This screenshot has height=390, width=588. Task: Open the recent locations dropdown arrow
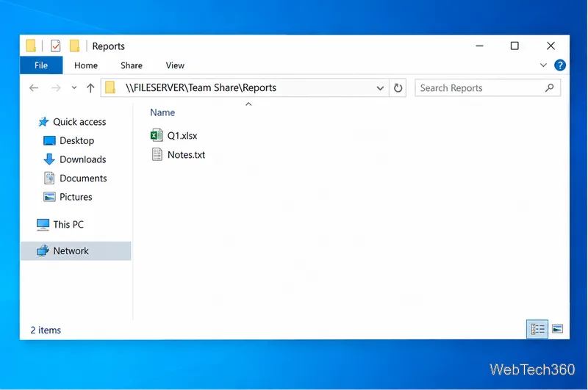[74, 88]
